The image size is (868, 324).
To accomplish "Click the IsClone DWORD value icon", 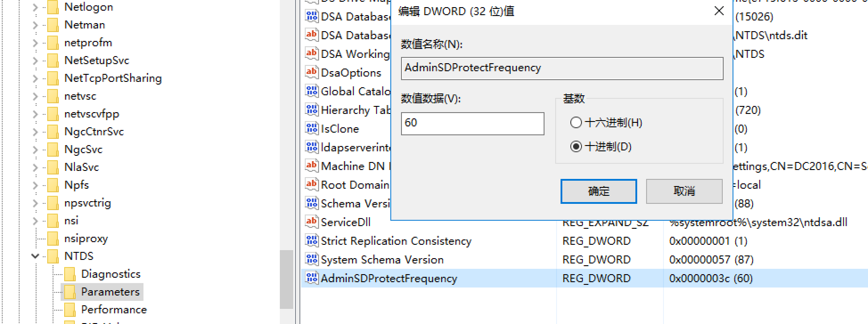I will tap(311, 128).
